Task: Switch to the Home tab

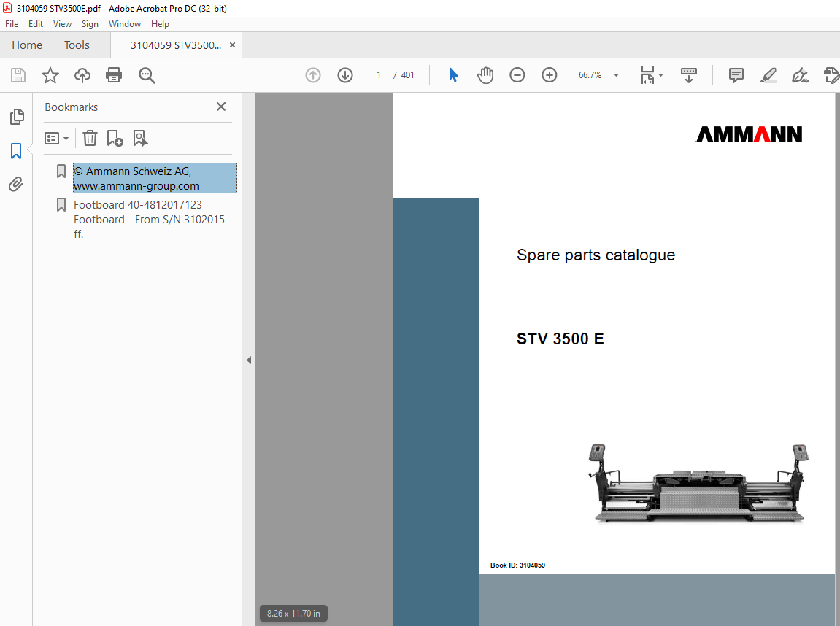Action: click(x=27, y=45)
